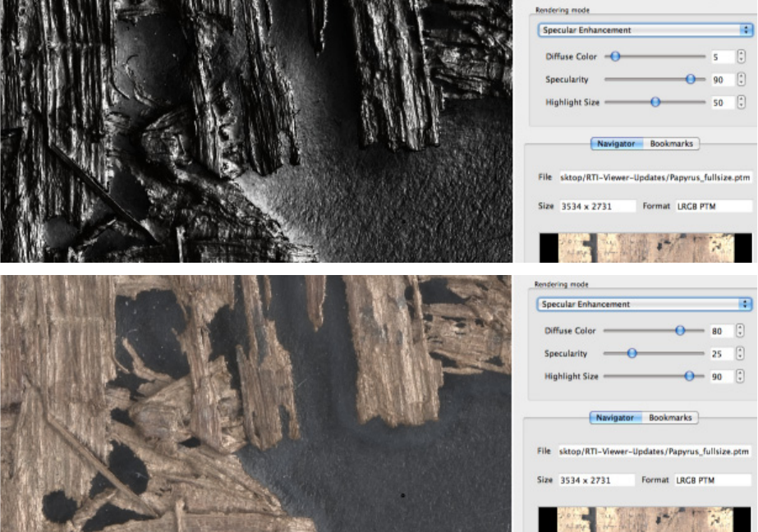
Task: Adjust Diffuse Color slider set to 5
Action: tap(615, 57)
